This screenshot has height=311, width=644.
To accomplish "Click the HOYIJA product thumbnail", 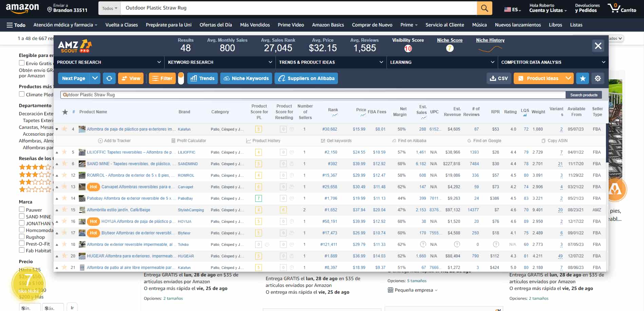I will point(82,221).
